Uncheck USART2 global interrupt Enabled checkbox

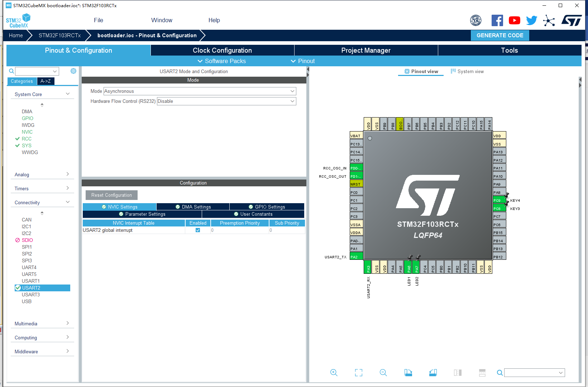[198, 230]
